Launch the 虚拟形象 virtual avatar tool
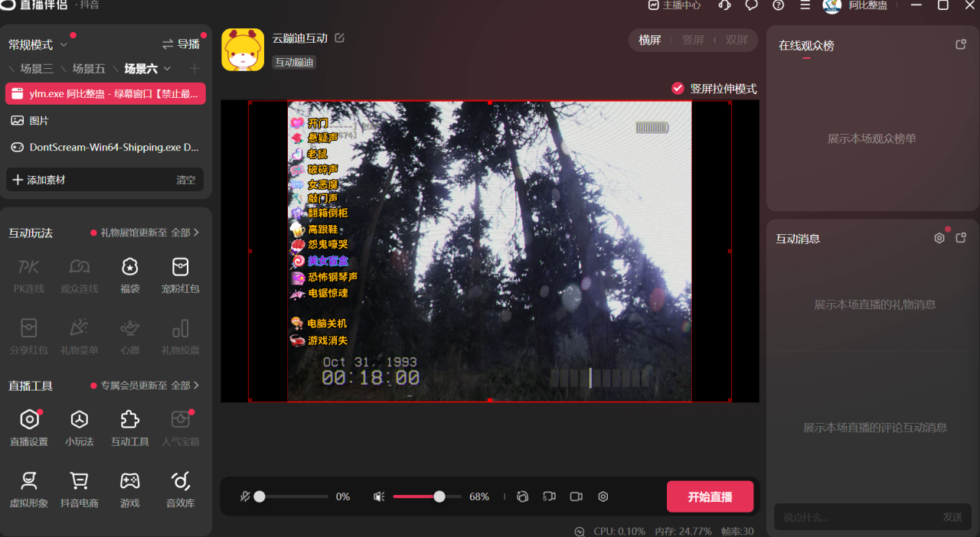 pyautogui.click(x=28, y=488)
